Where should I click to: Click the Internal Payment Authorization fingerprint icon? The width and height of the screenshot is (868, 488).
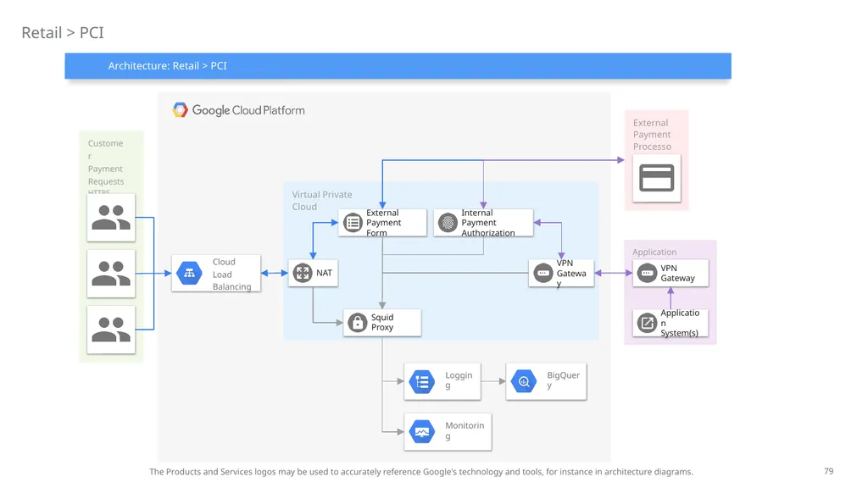[448, 223]
